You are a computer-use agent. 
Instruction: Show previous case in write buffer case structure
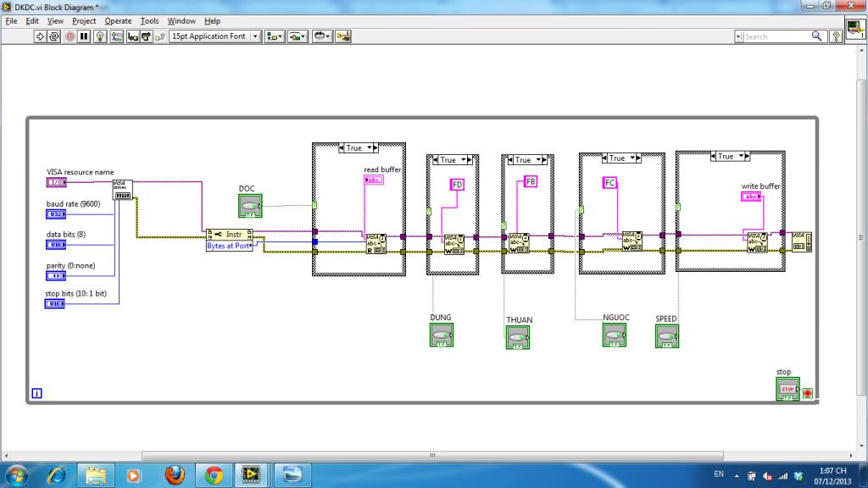coord(714,157)
